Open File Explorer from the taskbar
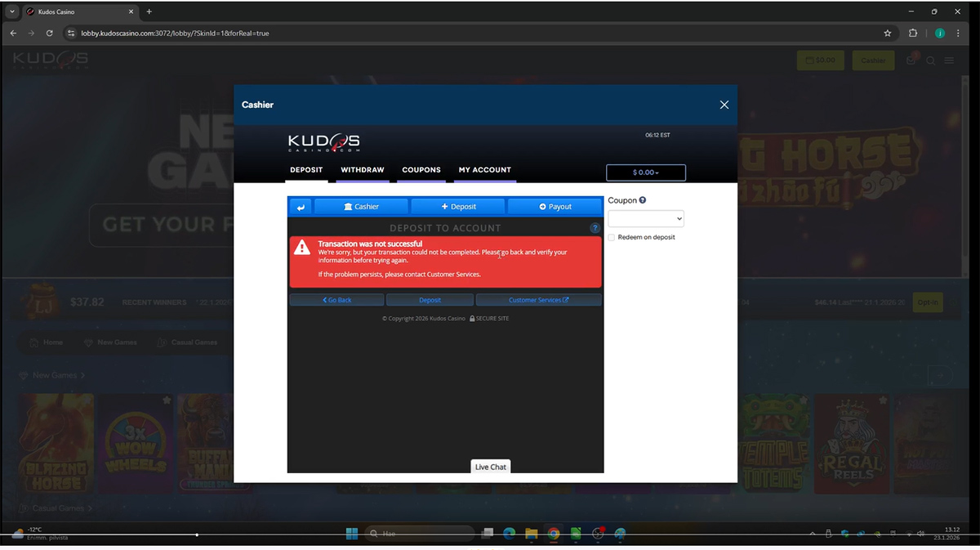The height and width of the screenshot is (550, 980). click(532, 534)
